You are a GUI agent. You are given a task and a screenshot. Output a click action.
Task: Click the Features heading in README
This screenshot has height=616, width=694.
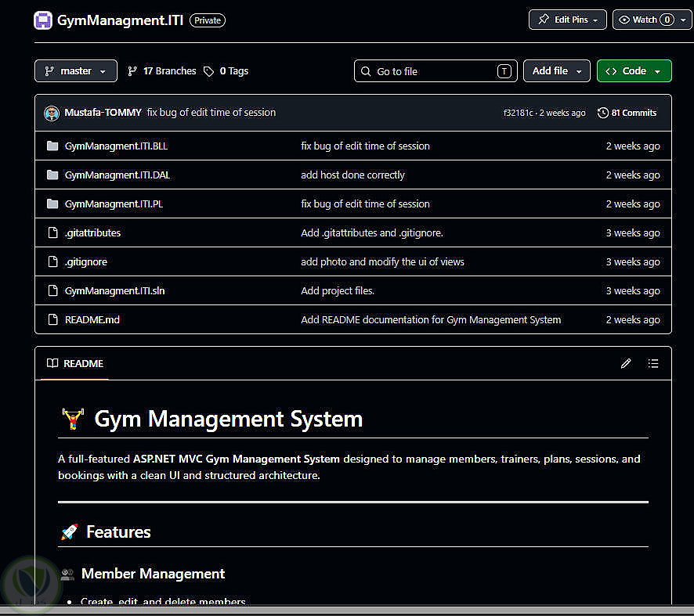coord(118,532)
